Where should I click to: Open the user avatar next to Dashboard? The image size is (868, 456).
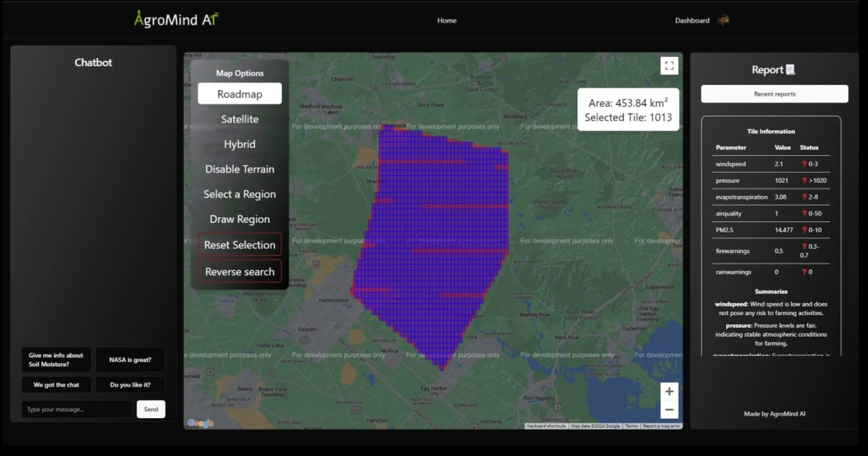[x=724, y=20]
